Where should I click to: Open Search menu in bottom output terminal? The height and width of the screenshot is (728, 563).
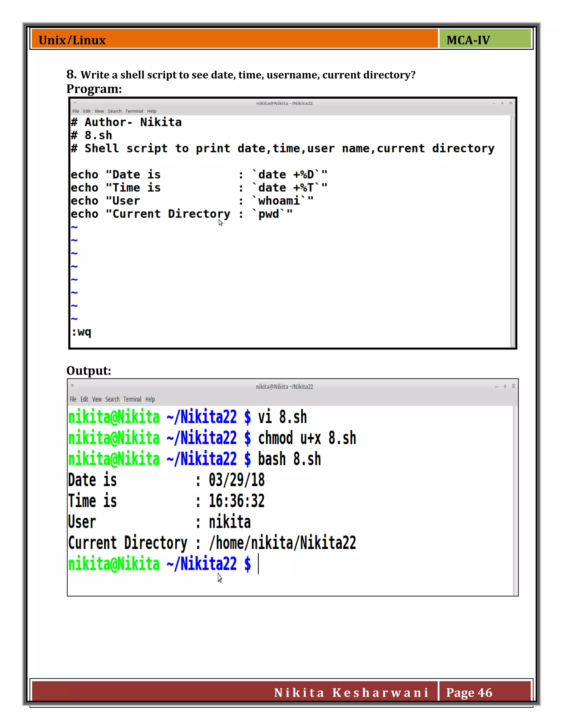pos(112,399)
